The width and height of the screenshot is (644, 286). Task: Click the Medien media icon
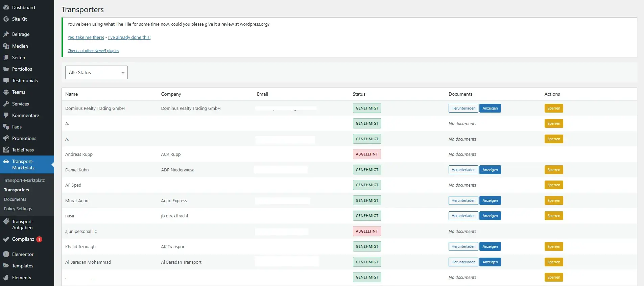[6, 46]
